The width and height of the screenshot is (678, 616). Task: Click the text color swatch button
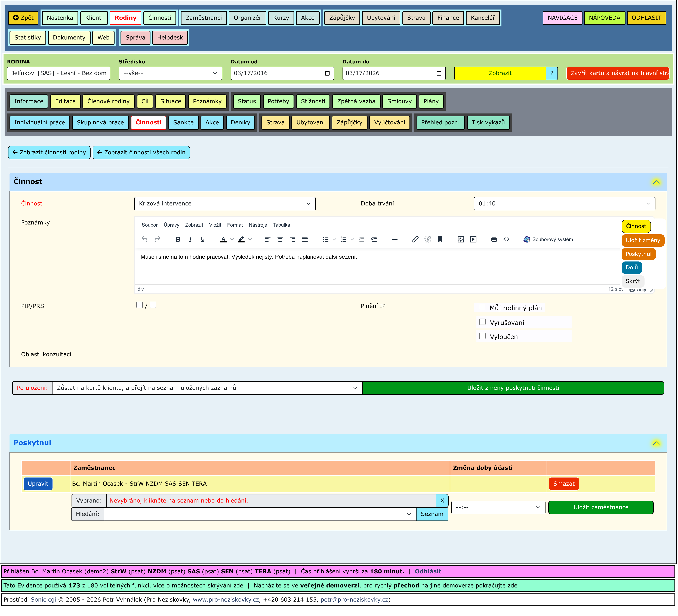(x=223, y=239)
